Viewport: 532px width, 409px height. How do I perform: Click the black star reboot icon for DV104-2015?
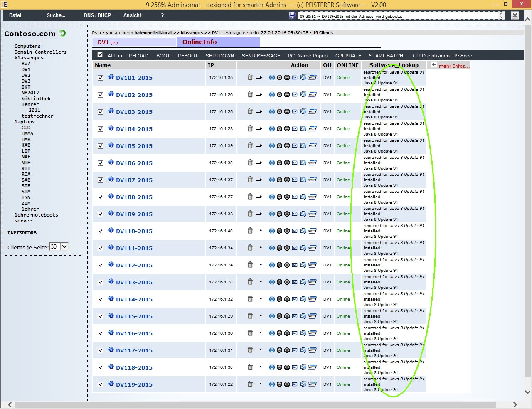coord(279,129)
